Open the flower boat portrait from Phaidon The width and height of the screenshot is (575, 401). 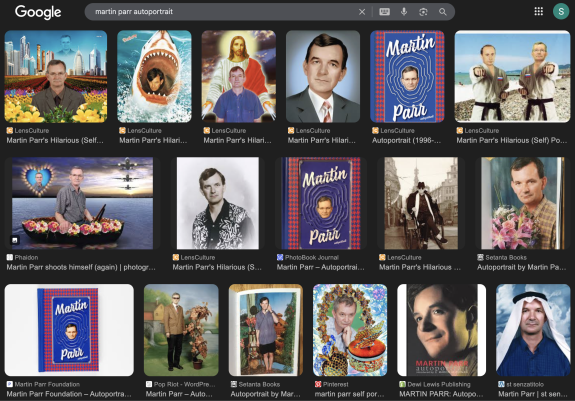tap(83, 203)
